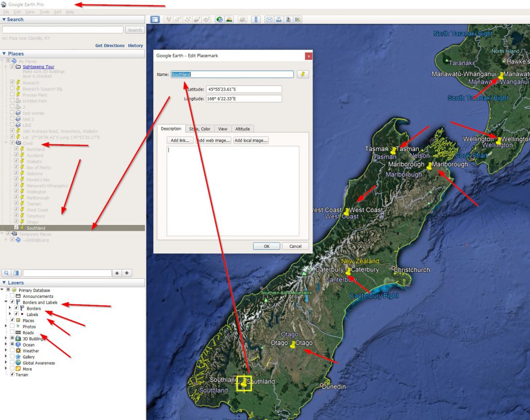Switch to the Style, Color tab

(x=199, y=129)
